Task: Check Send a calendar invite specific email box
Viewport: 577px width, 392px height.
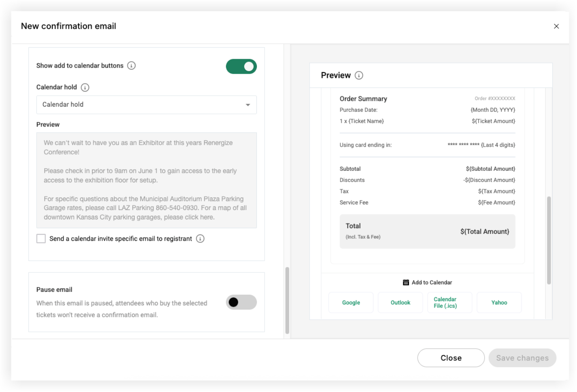Action: pyautogui.click(x=41, y=239)
